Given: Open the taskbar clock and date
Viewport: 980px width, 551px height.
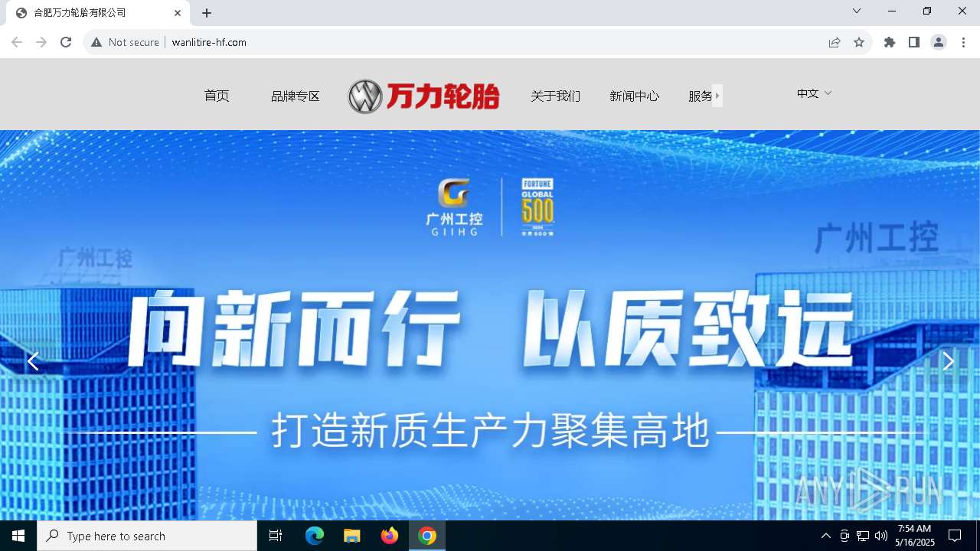Looking at the screenshot, I should pos(915,536).
